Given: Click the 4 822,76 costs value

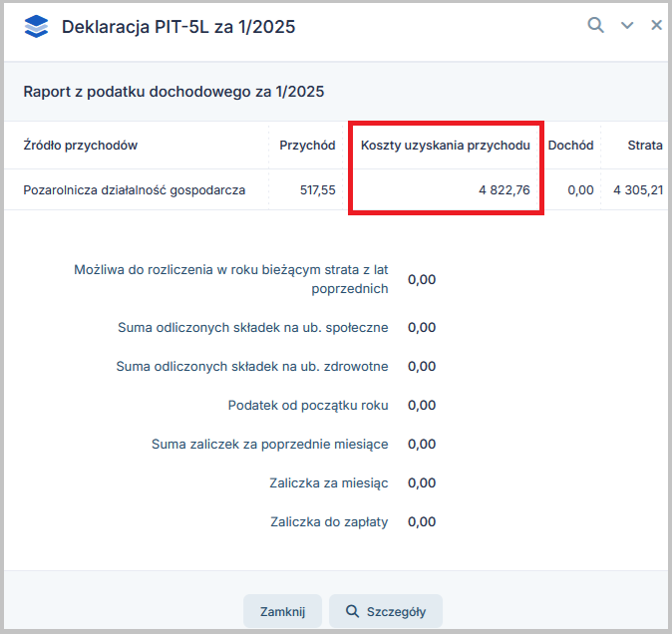Looking at the screenshot, I should click(504, 189).
